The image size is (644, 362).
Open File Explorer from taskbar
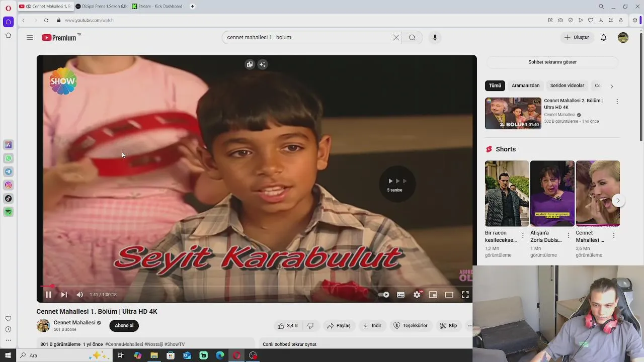point(154,355)
